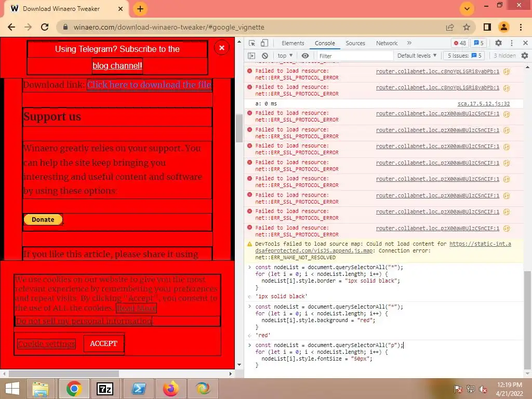Click the 'a: 0 ms' console message
532x399 pixels.
tap(266, 104)
